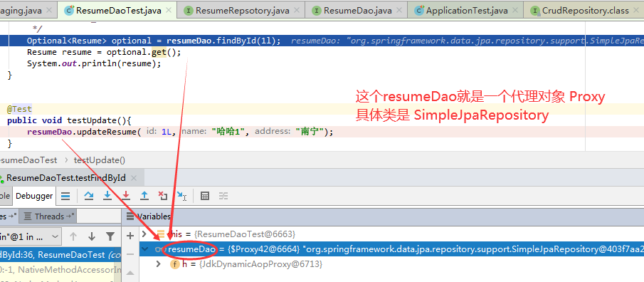Expand the 'this' variable node
The height and width of the screenshot is (282, 644).
(144, 234)
